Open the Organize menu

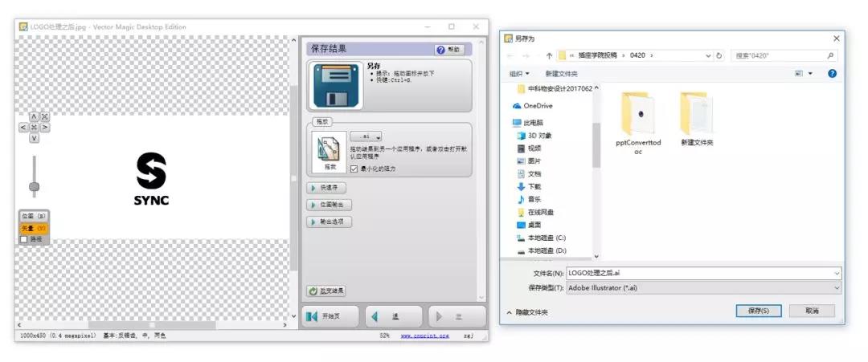[519, 73]
